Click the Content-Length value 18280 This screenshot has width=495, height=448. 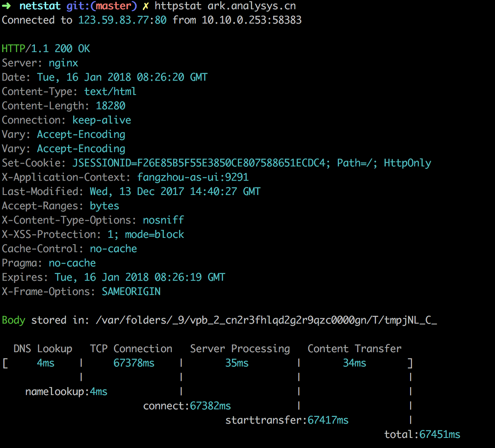(x=111, y=106)
